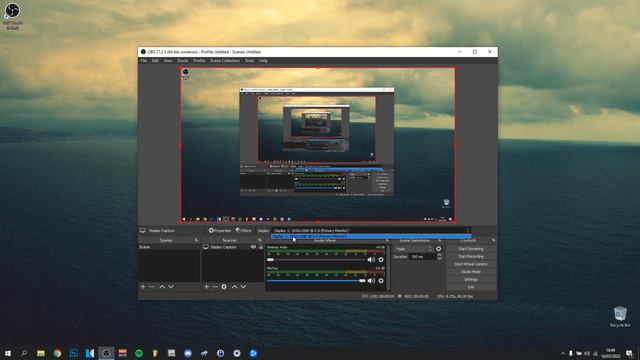Expand the Display selection combo box
The width and height of the screenshot is (640, 360).
point(371,231)
